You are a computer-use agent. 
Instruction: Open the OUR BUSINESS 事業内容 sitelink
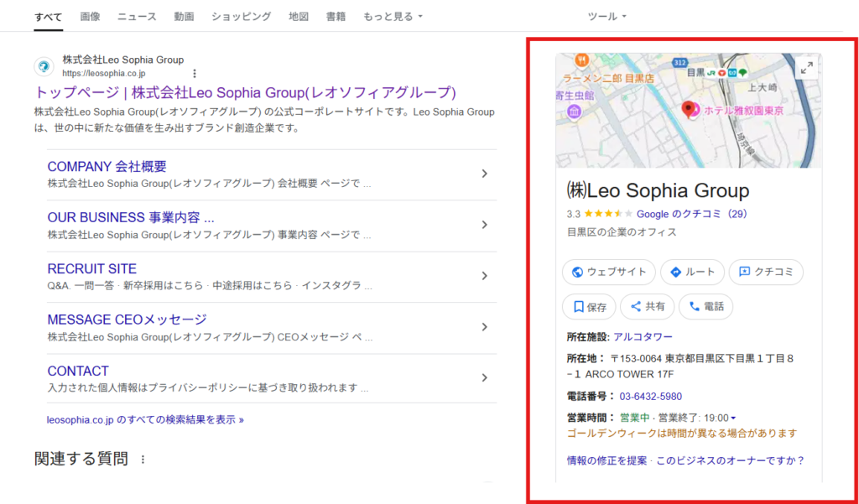[x=131, y=217]
